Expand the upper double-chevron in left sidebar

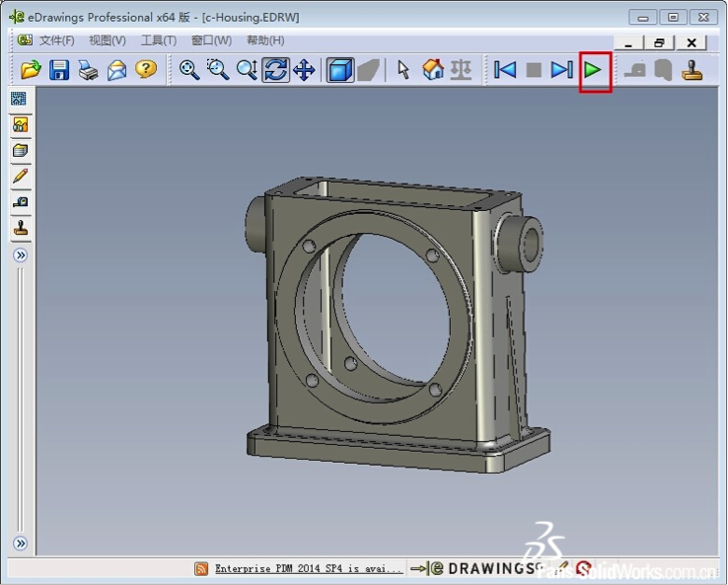(x=20, y=256)
